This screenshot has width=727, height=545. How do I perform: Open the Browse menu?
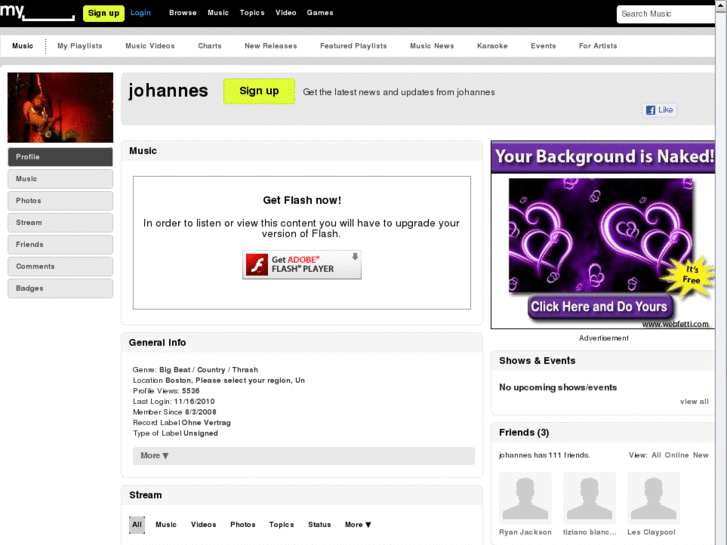(x=183, y=13)
